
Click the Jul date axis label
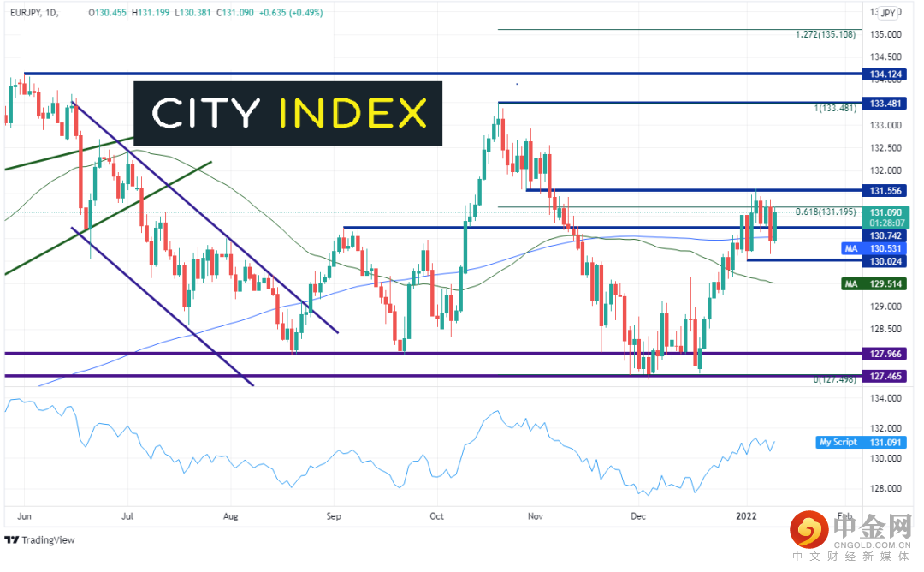127,516
